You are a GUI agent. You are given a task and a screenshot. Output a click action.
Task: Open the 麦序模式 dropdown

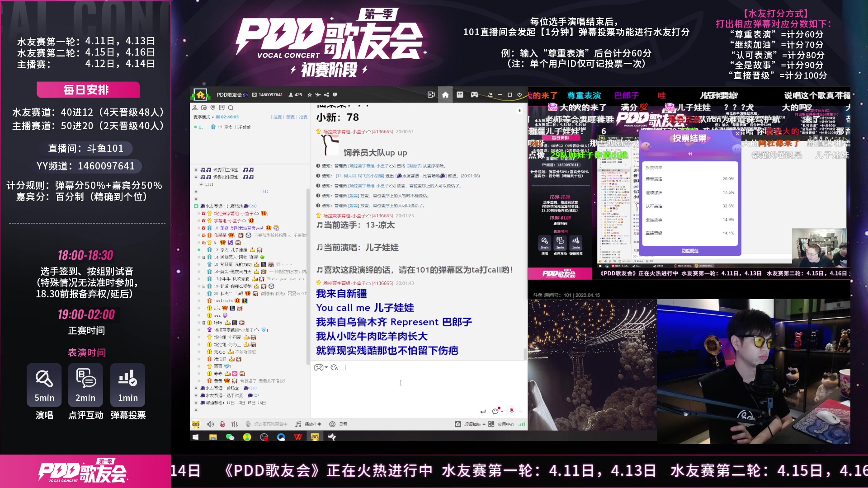203,117
